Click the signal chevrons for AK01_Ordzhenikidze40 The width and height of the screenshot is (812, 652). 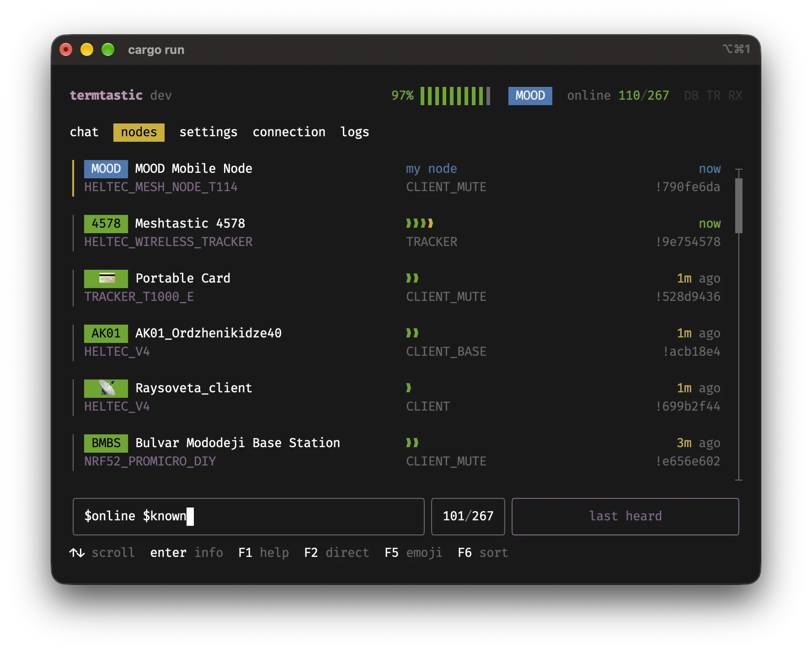coord(412,333)
